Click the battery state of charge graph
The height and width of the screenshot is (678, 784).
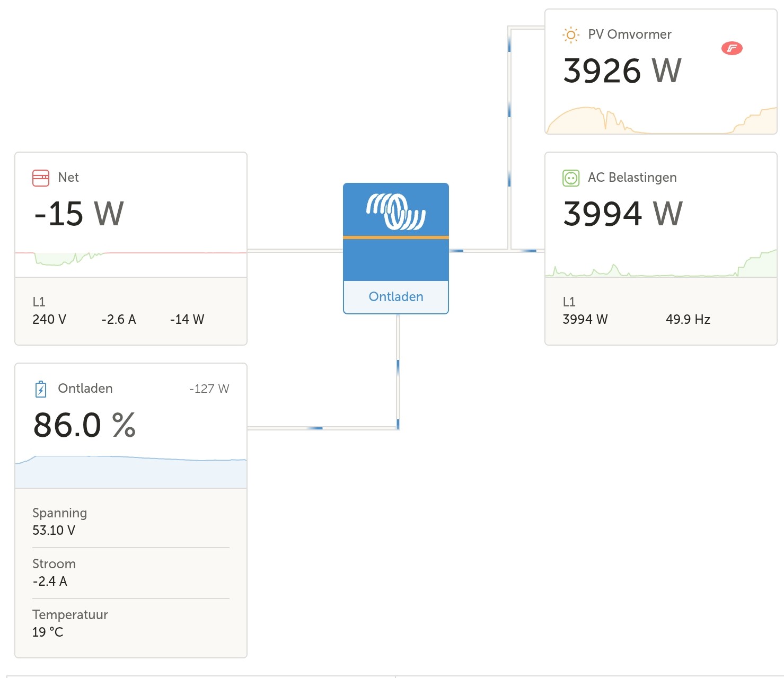pyautogui.click(x=131, y=471)
